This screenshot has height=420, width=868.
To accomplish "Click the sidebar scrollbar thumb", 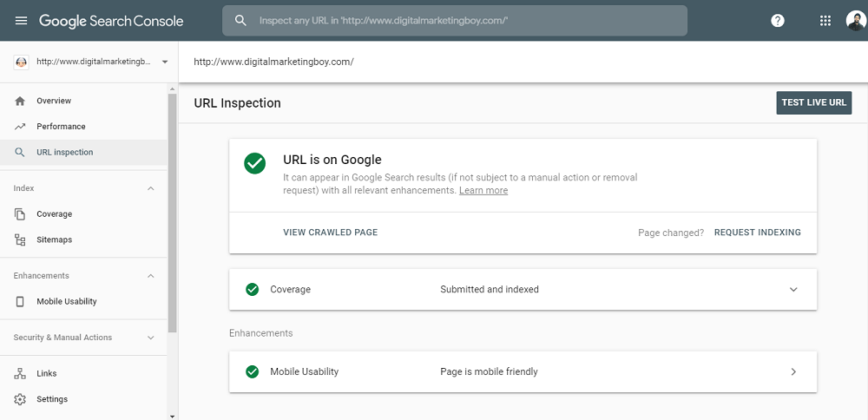I will pos(172,213).
